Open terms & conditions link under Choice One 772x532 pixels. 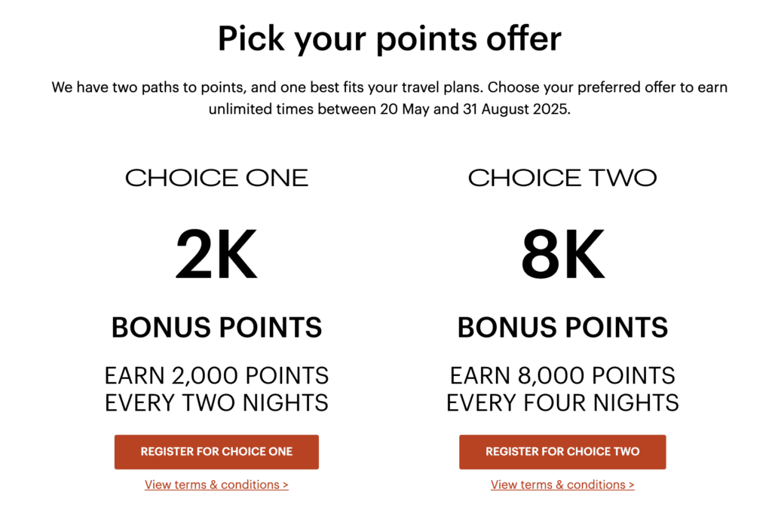(x=216, y=485)
